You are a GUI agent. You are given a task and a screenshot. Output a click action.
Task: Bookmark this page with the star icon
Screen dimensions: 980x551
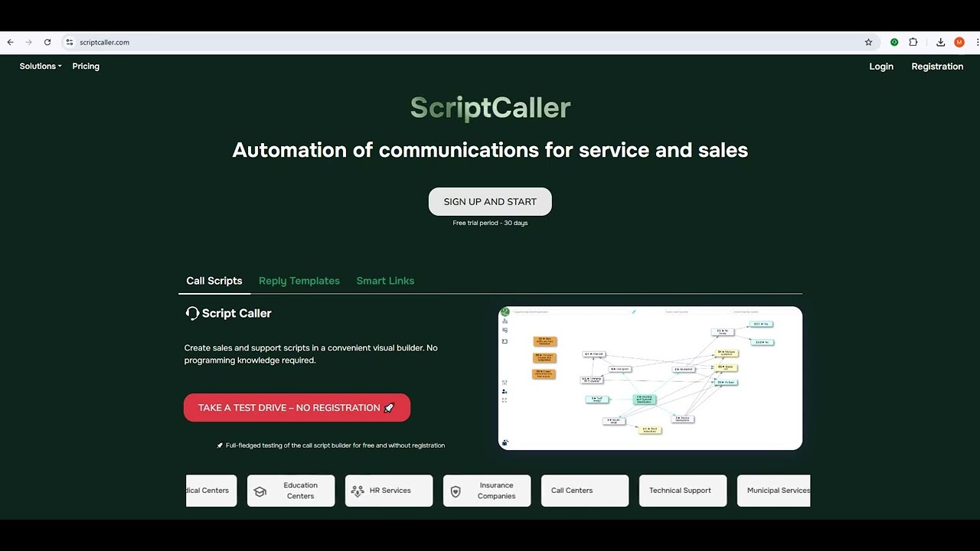(x=868, y=42)
